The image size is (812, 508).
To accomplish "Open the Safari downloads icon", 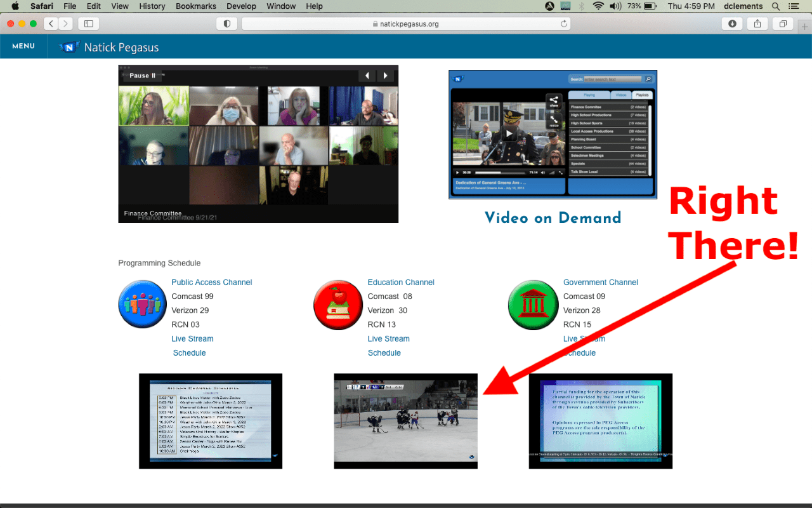I will click(732, 23).
